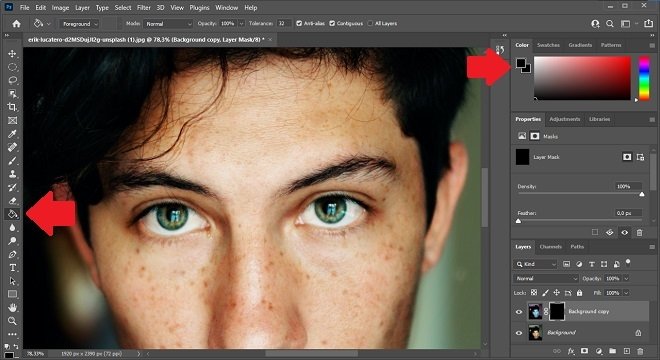660x360 pixels.
Task: Open the Mode Normal dropdown
Action: click(168, 24)
